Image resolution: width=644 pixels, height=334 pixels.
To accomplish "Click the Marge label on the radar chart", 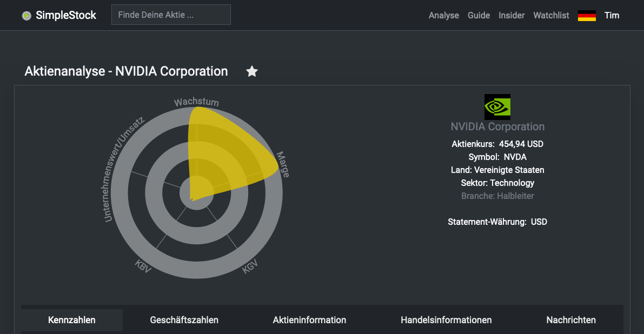I will [283, 164].
